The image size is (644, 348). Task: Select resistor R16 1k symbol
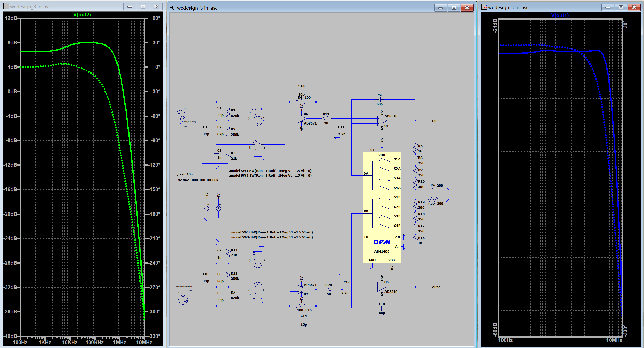point(415,240)
